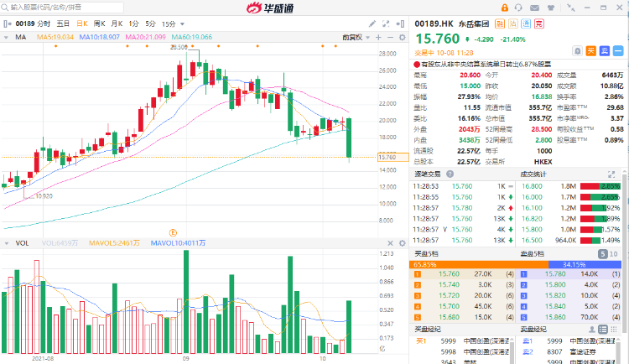629x364 pixels.
Task: Set a price alert with bell icon
Action: tap(577, 51)
